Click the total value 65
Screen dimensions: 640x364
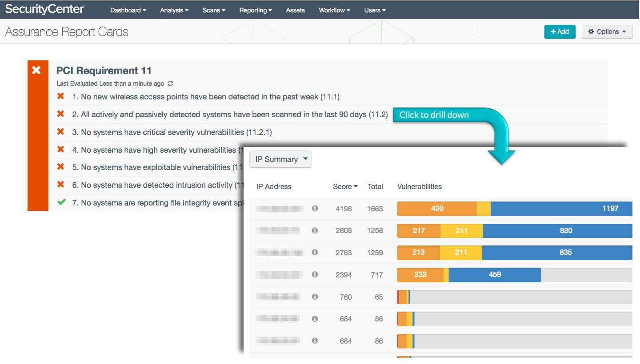(379, 297)
